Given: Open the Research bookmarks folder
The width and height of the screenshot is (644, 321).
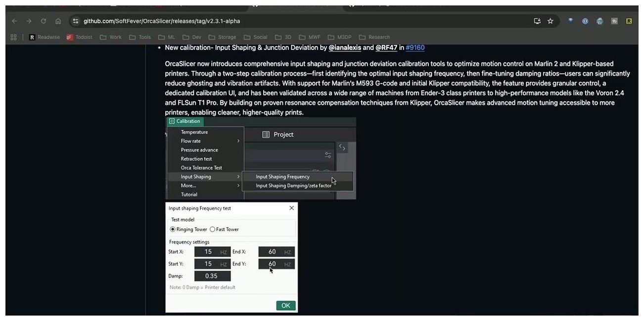Looking at the screenshot, I should pos(374,37).
